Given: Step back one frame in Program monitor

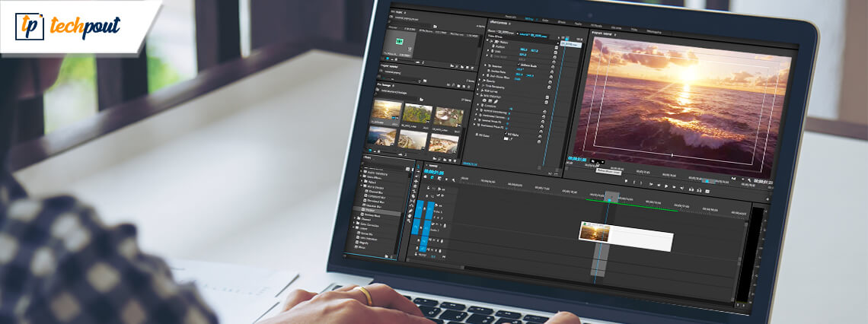Looking at the screenshot, I should pyautogui.click(x=659, y=186).
